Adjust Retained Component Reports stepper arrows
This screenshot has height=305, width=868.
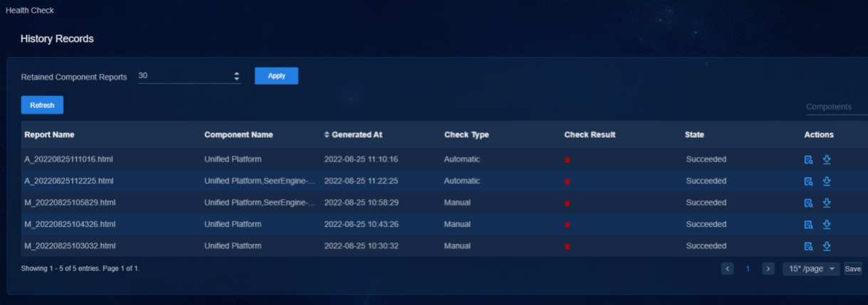(236, 76)
